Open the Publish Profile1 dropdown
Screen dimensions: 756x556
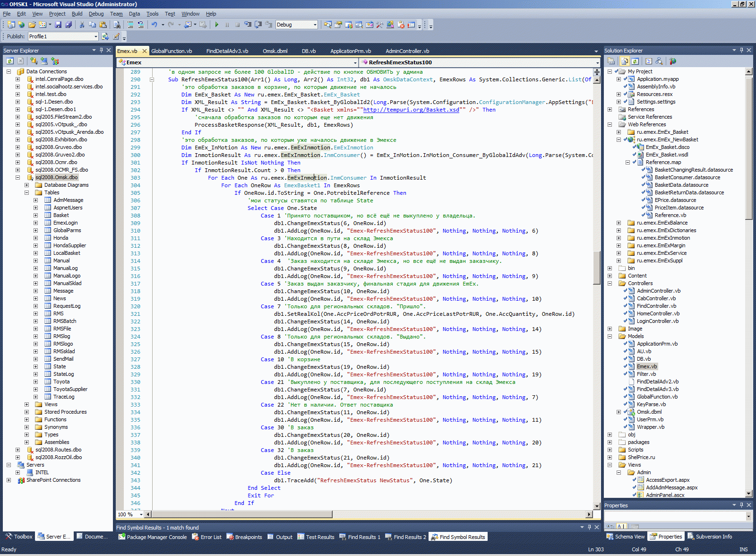point(95,36)
